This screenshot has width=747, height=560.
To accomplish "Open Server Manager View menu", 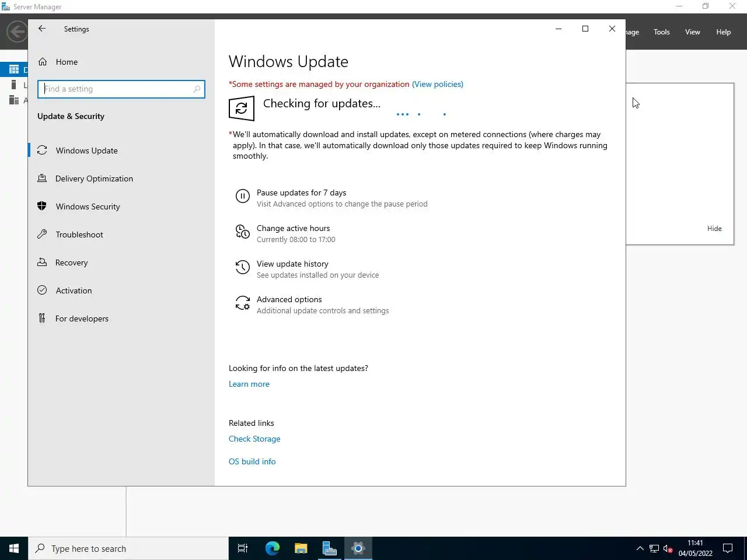I will [692, 32].
